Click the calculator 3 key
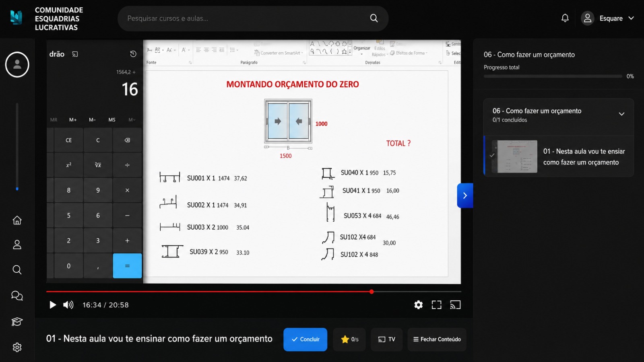The height and width of the screenshot is (362, 644). (x=98, y=241)
